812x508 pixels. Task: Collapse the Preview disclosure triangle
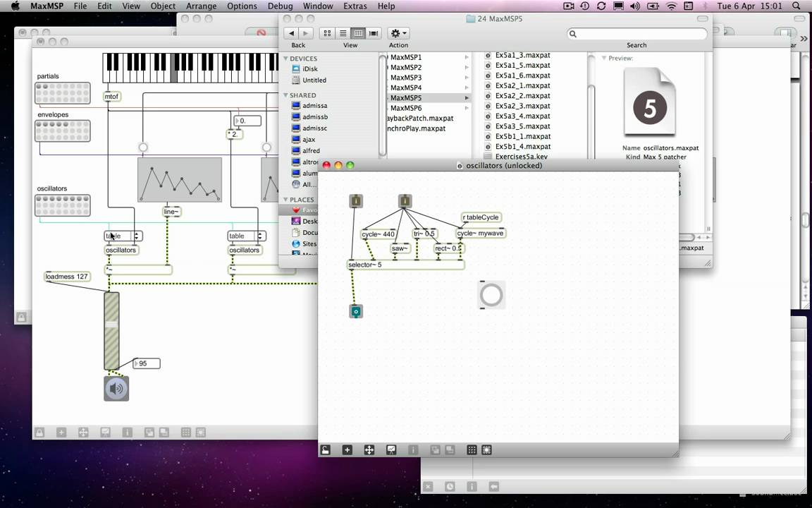point(604,58)
